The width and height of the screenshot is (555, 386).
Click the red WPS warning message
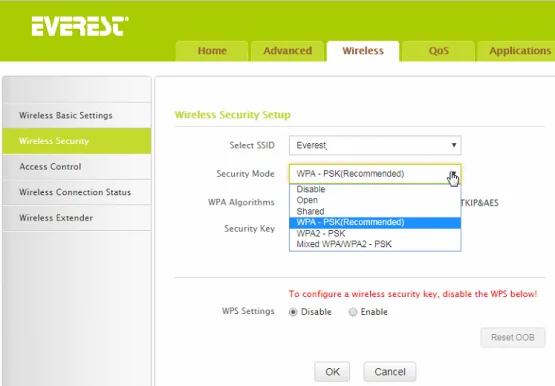(413, 294)
